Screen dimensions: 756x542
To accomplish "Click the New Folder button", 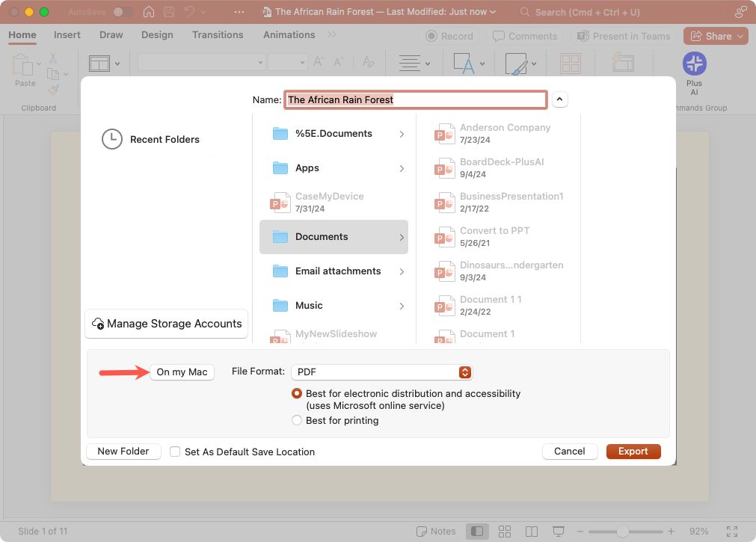I will point(123,452).
